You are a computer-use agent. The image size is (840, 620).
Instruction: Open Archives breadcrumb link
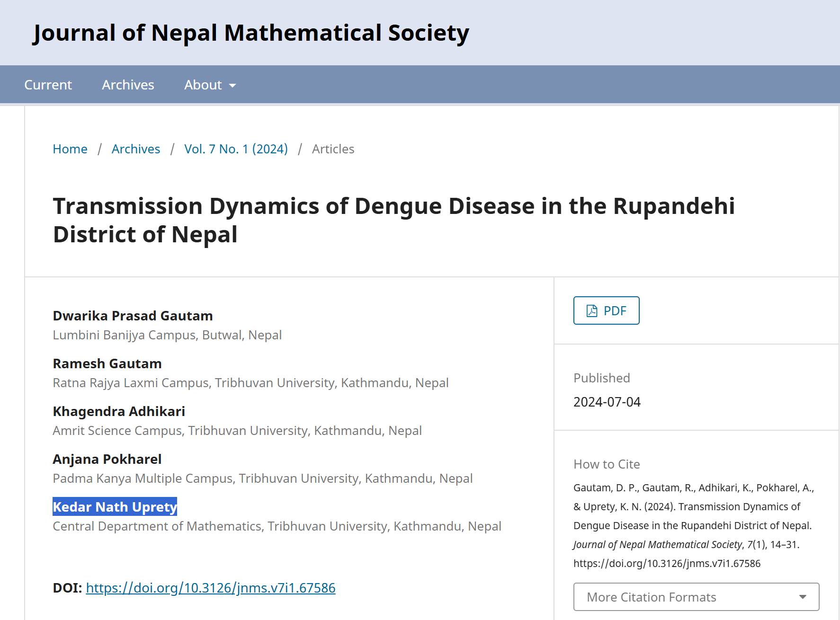[x=136, y=149]
